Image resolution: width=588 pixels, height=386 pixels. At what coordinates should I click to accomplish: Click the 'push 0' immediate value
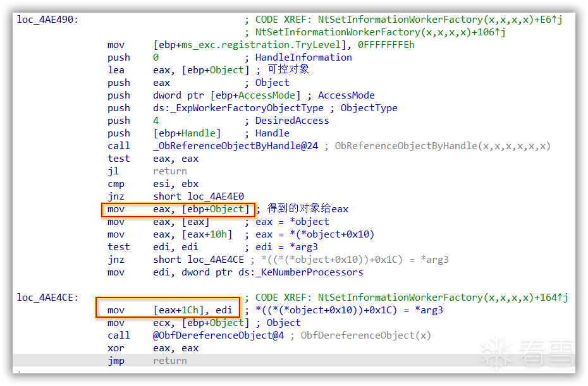(x=156, y=57)
